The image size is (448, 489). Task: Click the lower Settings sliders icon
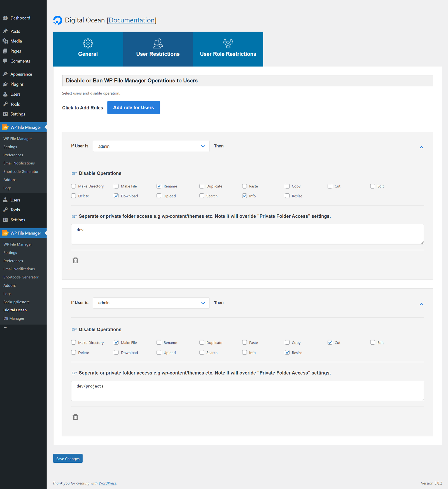[x=5, y=220]
